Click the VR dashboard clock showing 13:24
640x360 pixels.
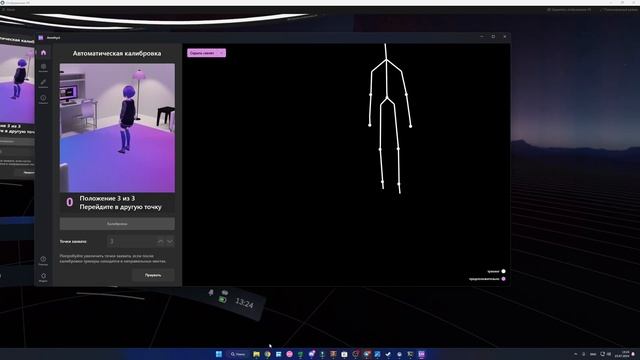click(x=244, y=303)
